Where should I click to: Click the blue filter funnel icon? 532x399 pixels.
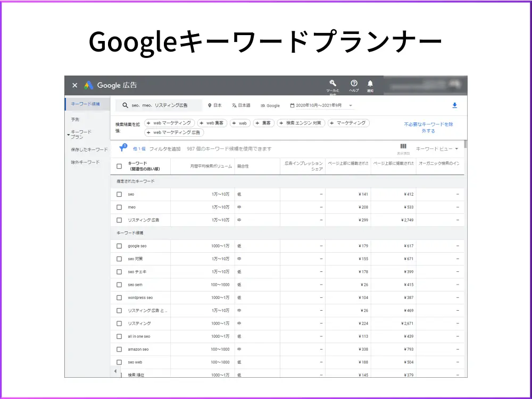point(123,148)
